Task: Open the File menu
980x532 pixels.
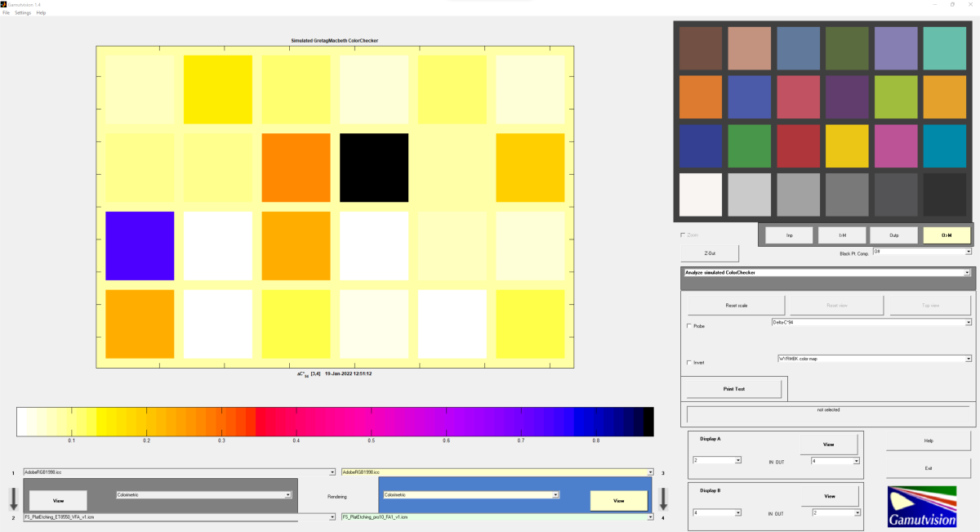Action: point(7,13)
